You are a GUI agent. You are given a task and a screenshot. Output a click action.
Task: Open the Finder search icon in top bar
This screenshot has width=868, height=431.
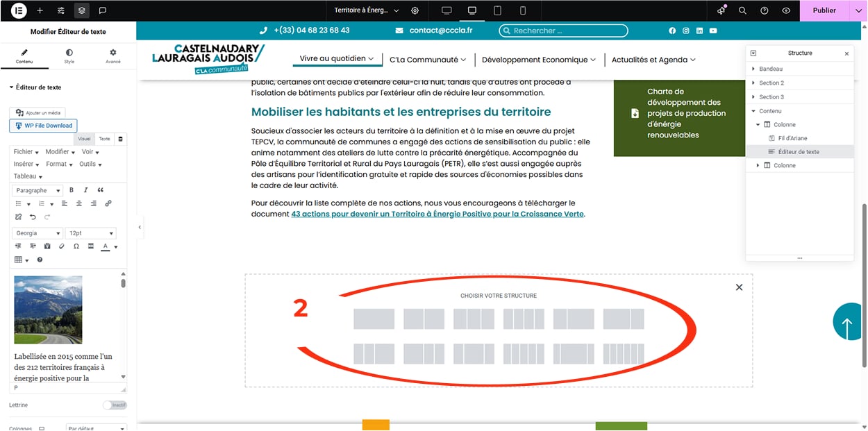(x=742, y=10)
